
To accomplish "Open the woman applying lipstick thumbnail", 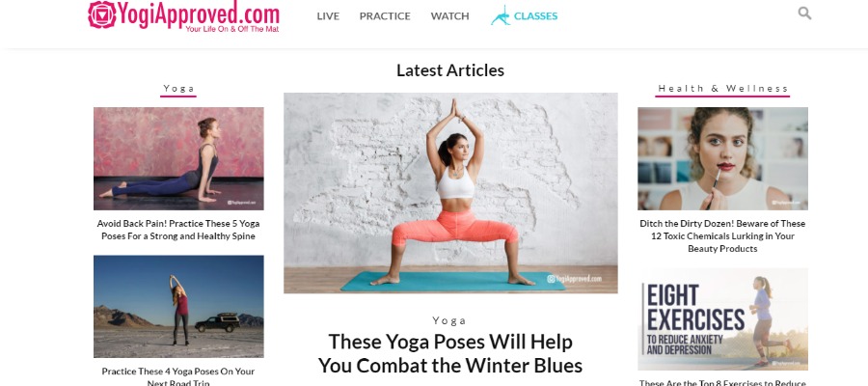I will point(722,158).
